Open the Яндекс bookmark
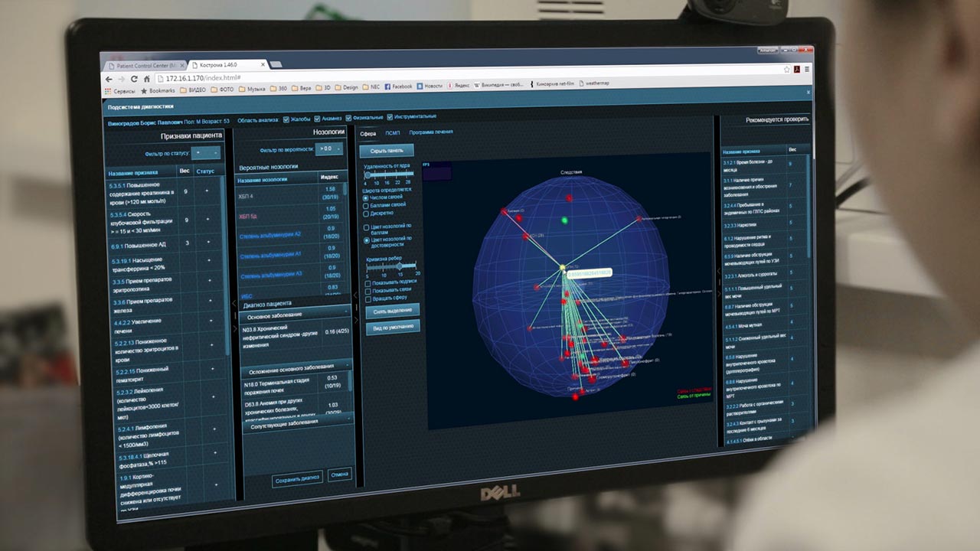 point(459,86)
